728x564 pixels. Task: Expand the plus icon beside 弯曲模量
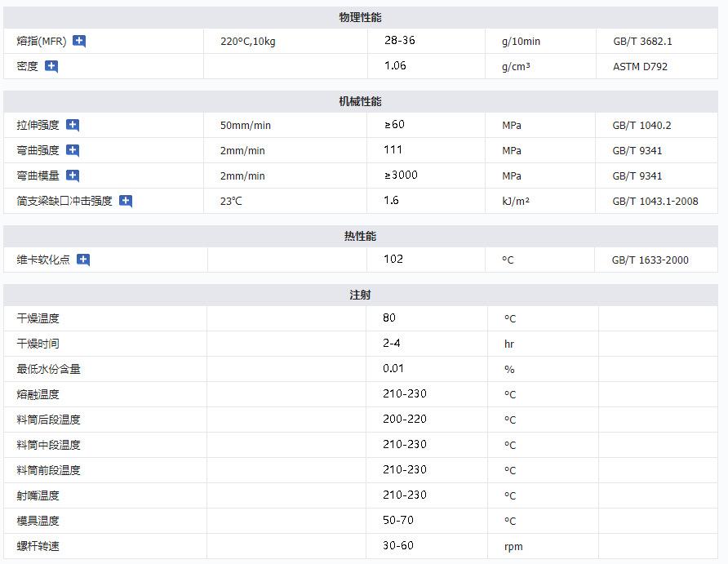click(73, 175)
